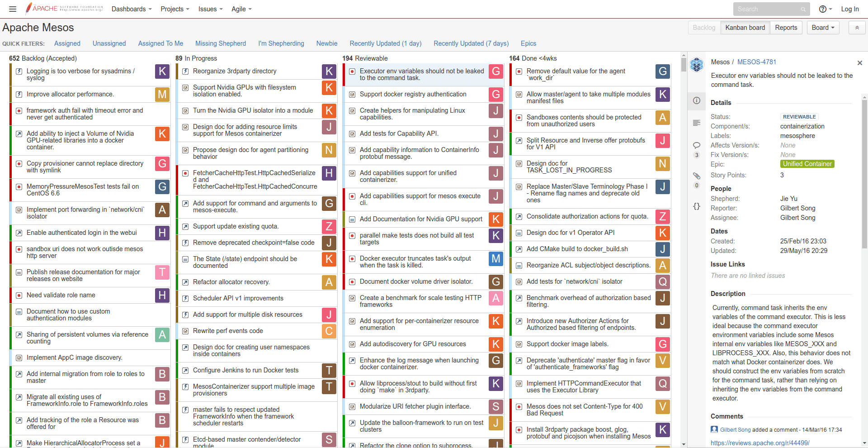Select the Kanban board tab

click(x=745, y=27)
